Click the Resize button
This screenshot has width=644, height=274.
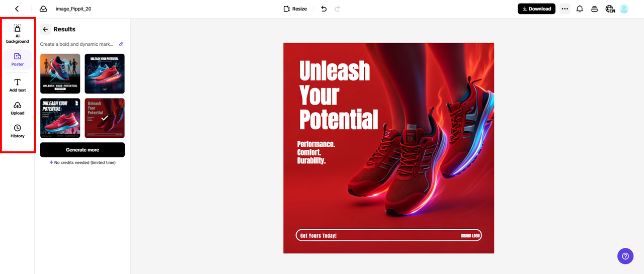pyautogui.click(x=295, y=9)
